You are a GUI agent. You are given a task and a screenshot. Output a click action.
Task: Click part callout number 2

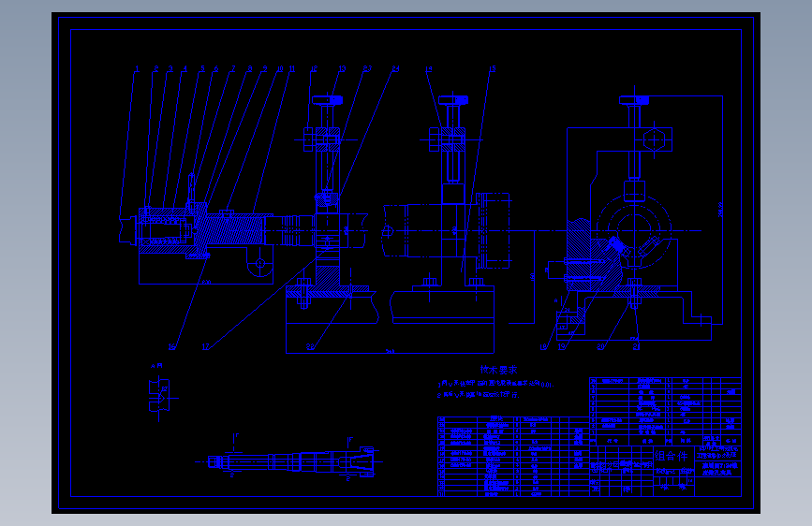[x=155, y=69]
